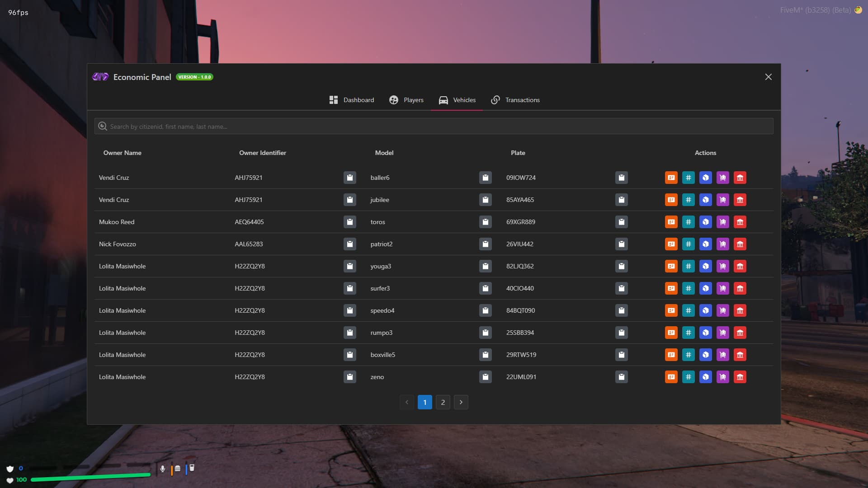Copy plate 09IOW724 with clipboard icon

pos(621,178)
